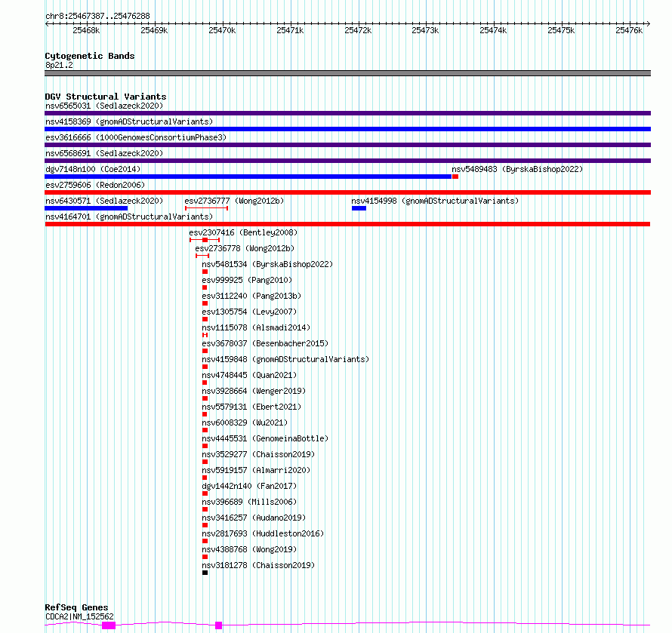Click nsv5919157 (Almarri2020) label

pos(256,470)
